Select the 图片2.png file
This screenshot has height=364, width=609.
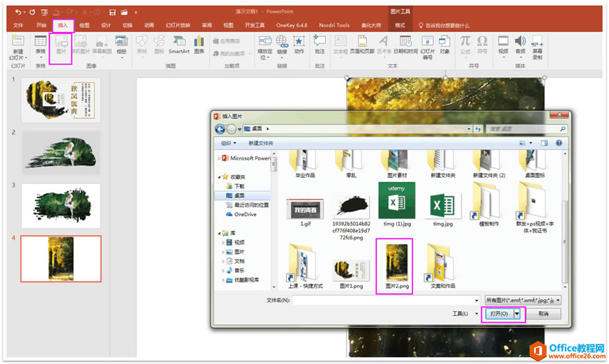tap(396, 266)
